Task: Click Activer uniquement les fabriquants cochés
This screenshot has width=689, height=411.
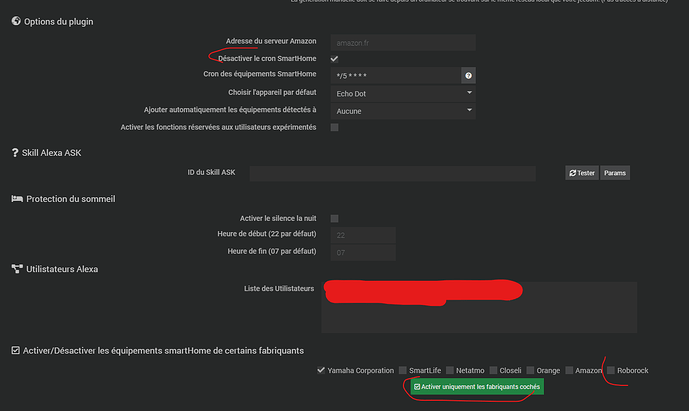Action: coord(477,386)
